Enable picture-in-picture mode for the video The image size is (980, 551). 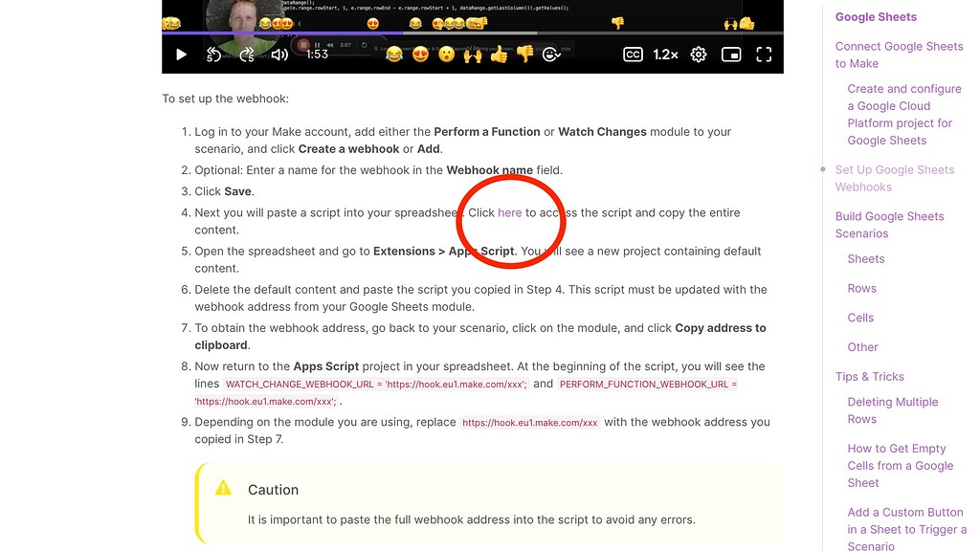pos(731,55)
